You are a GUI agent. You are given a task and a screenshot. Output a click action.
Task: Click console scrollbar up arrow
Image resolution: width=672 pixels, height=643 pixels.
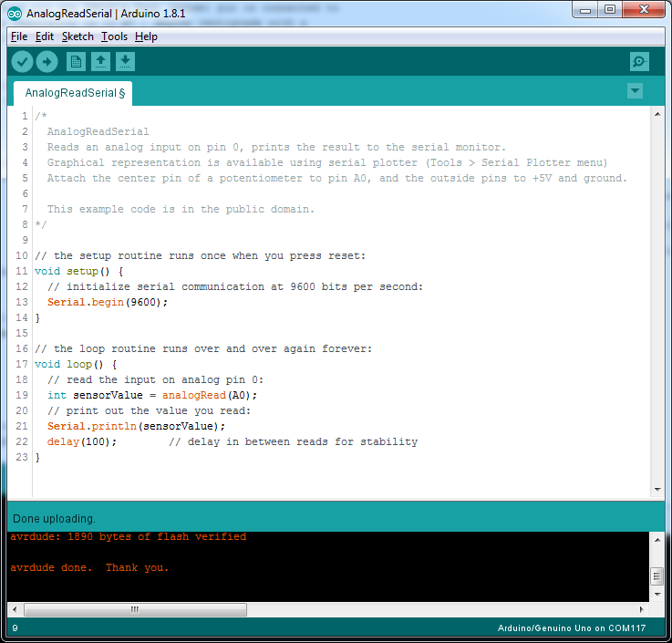657,540
